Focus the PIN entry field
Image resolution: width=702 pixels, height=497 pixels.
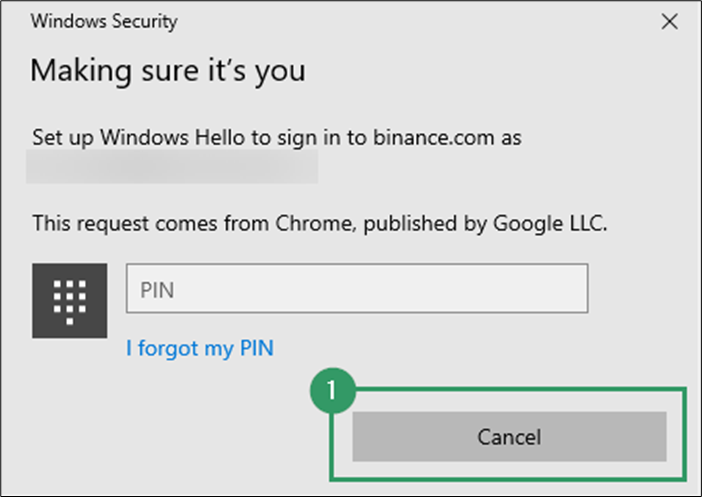357,288
